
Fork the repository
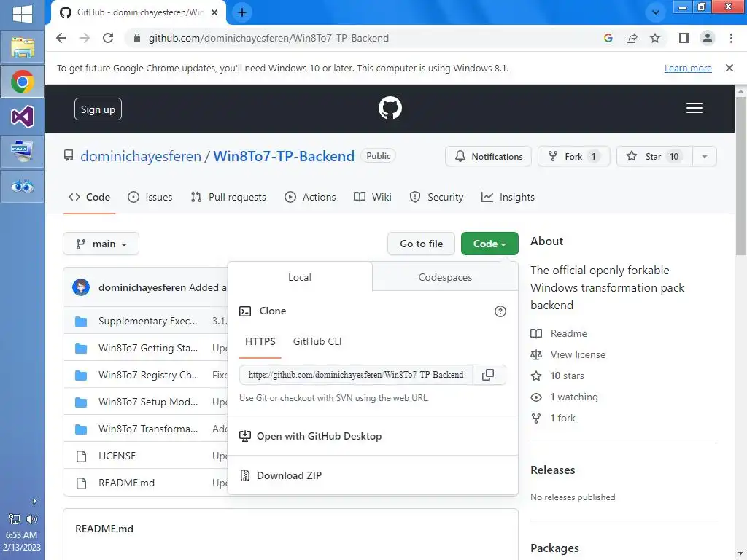pos(573,156)
